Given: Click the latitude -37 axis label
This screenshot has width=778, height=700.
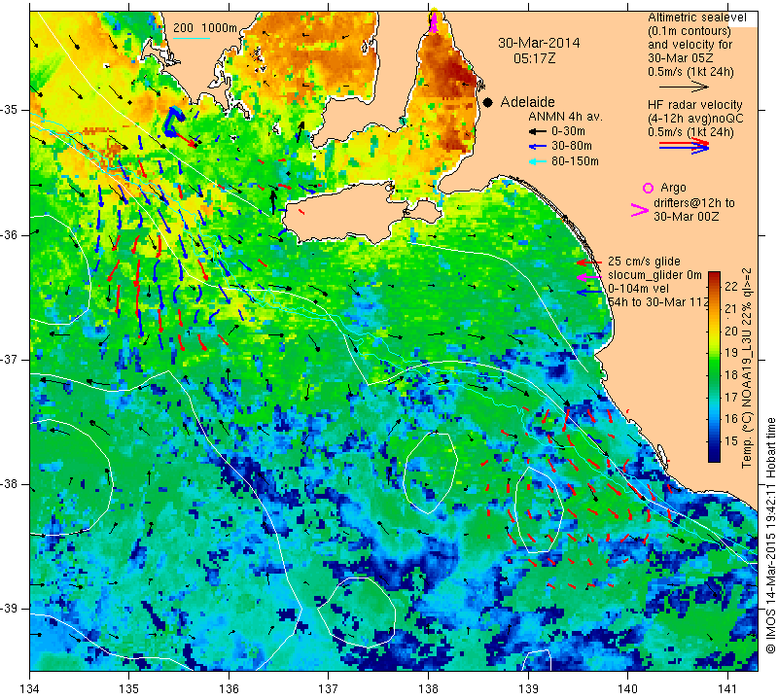Looking at the screenshot, I should (x=10, y=359).
